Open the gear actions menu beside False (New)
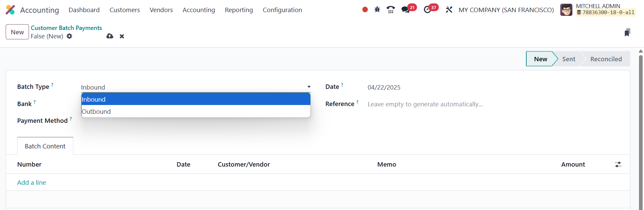Viewport: 644px width, 210px height. click(x=69, y=36)
